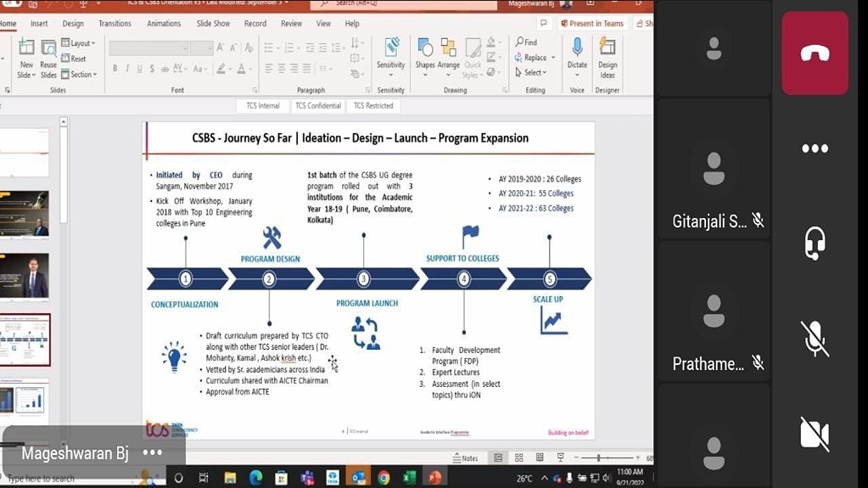Toggle text shadow formatting
868x488 pixels.
click(152, 69)
